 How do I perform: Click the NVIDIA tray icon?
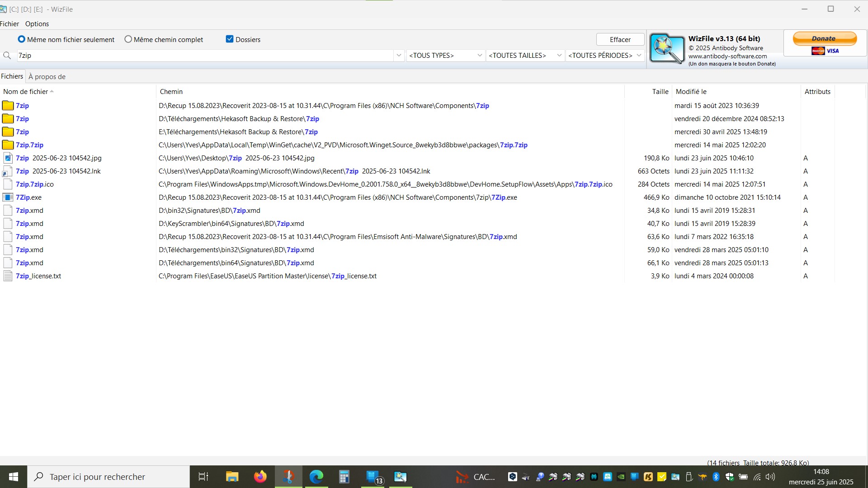[621, 477]
